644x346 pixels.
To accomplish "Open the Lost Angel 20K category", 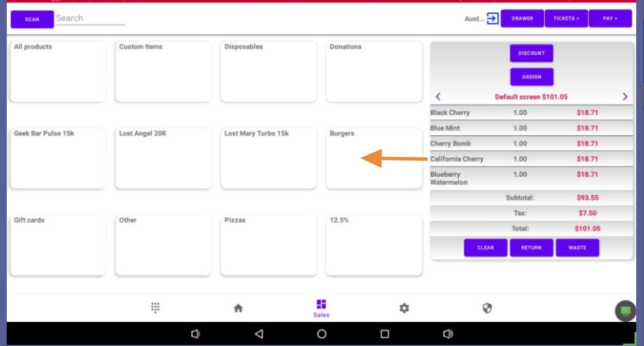I will click(x=163, y=158).
